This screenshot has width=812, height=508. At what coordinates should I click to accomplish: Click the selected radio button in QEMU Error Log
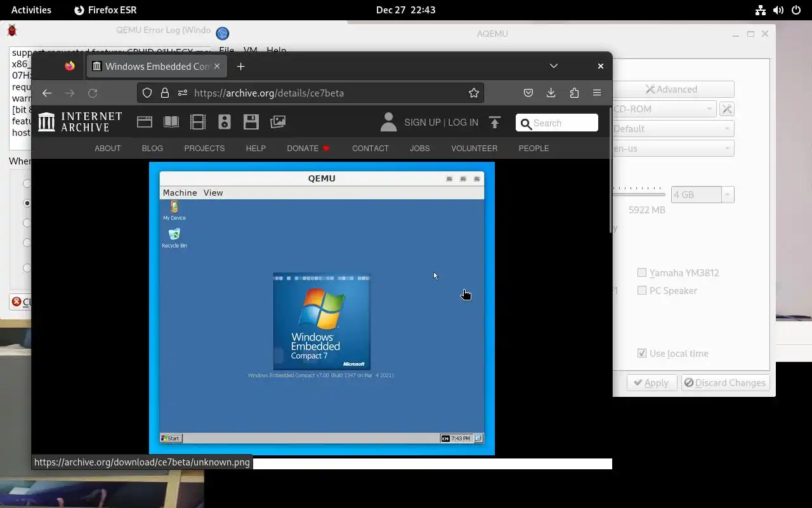(27, 203)
